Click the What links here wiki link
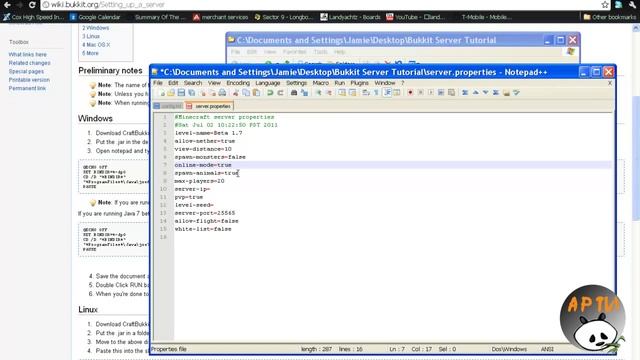The image size is (640, 360). pyautogui.click(x=28, y=55)
